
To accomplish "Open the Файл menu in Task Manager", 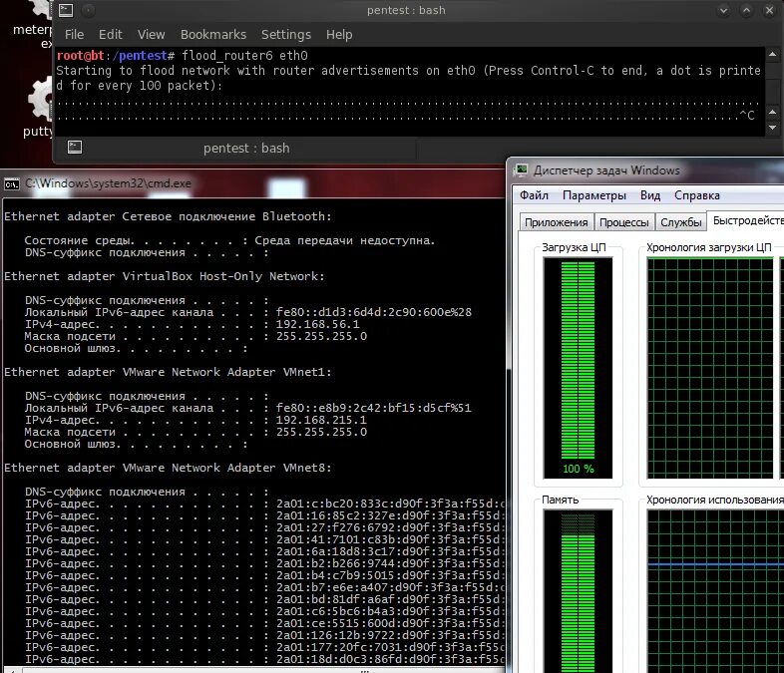I will (x=534, y=195).
